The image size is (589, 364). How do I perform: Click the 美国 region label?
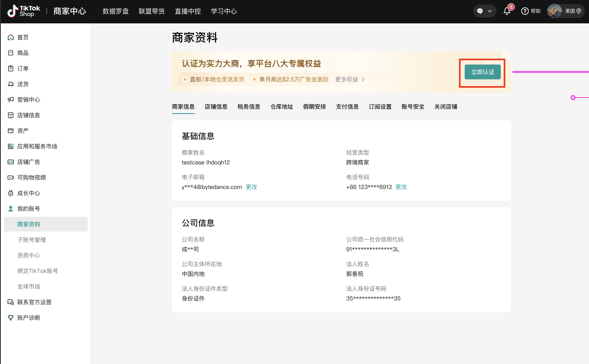[570, 11]
